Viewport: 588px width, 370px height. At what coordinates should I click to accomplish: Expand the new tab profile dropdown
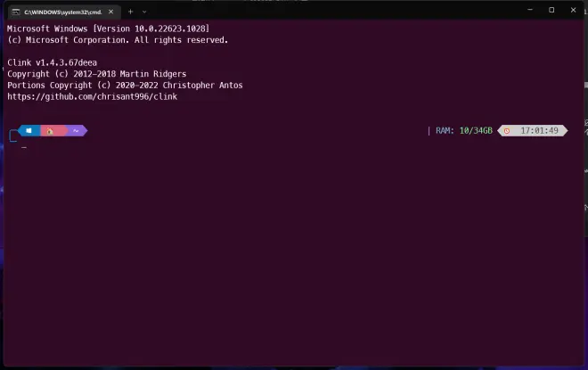144,12
